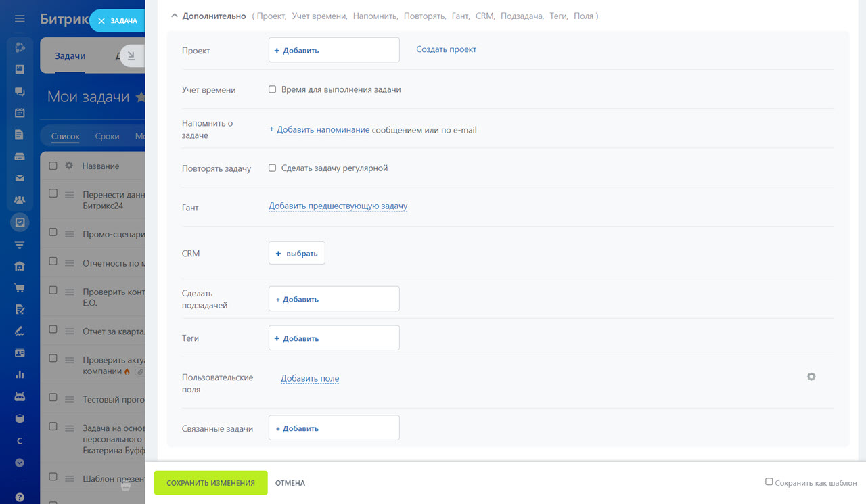Image resolution: width=866 pixels, height=504 pixels.
Task: Open the box cube sidebar icon
Action: (x=20, y=419)
